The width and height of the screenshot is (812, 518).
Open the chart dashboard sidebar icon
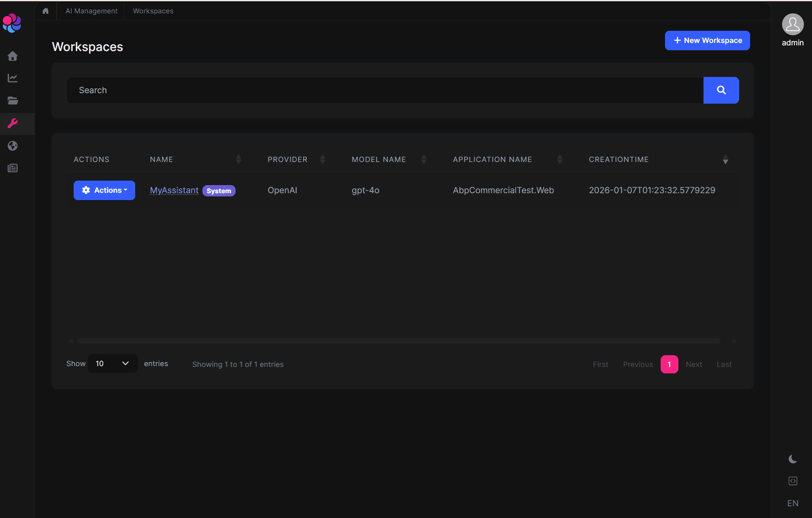pos(13,78)
